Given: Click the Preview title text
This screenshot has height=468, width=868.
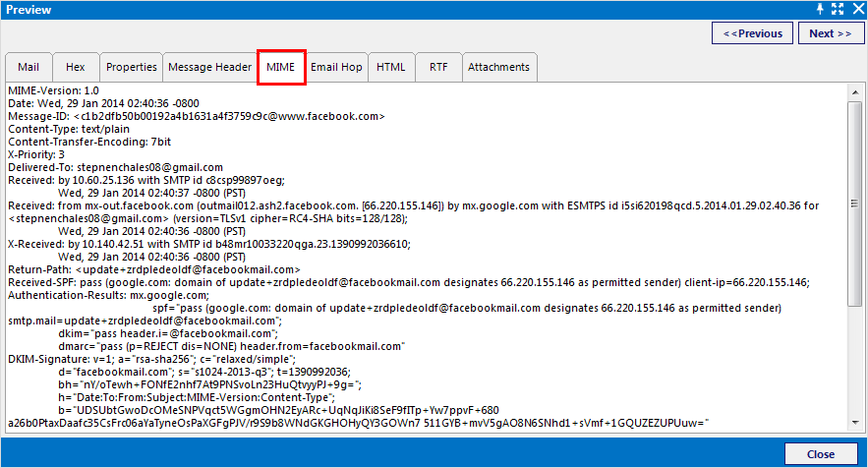Looking at the screenshot, I should pos(29,10).
